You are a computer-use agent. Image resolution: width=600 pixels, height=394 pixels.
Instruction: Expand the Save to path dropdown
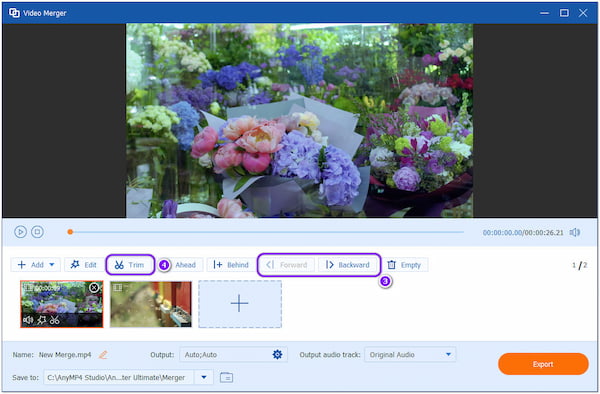tap(204, 378)
